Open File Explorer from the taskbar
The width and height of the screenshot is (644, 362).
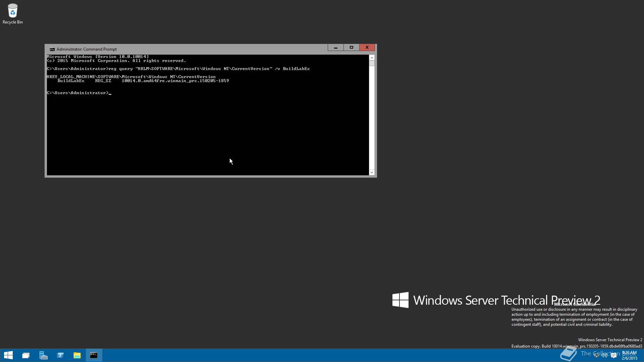point(77,355)
